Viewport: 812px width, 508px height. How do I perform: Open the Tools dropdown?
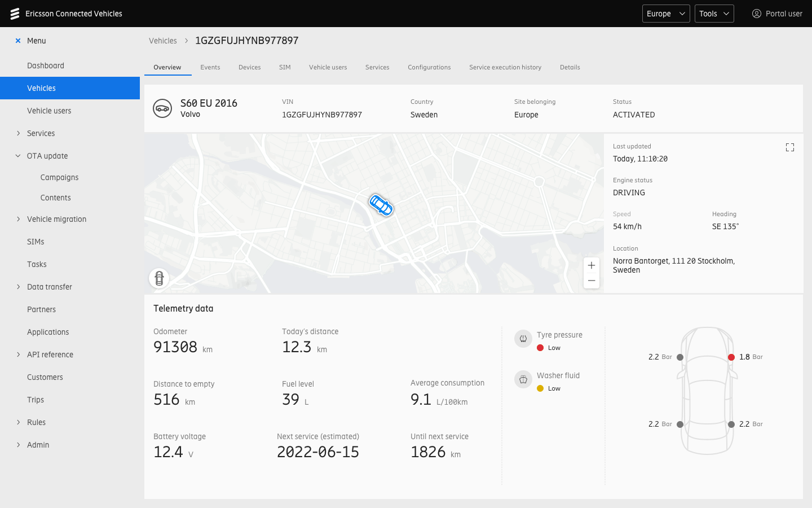point(714,14)
